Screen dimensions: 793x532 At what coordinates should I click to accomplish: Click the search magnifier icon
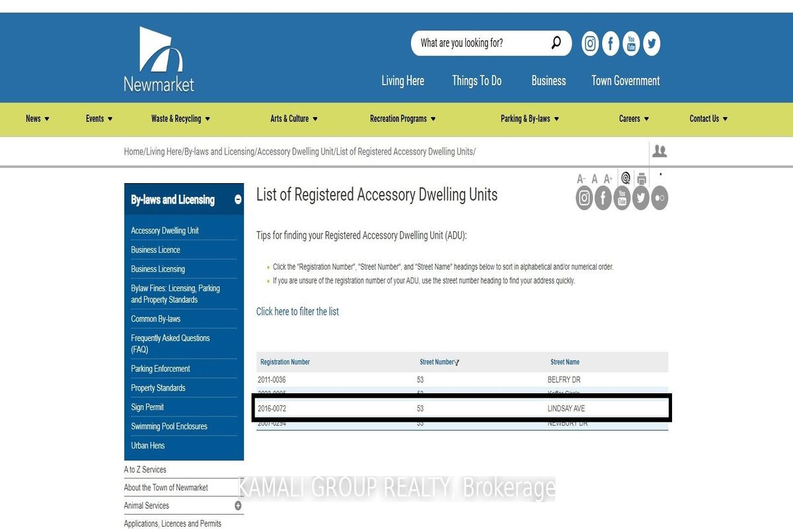pos(556,43)
